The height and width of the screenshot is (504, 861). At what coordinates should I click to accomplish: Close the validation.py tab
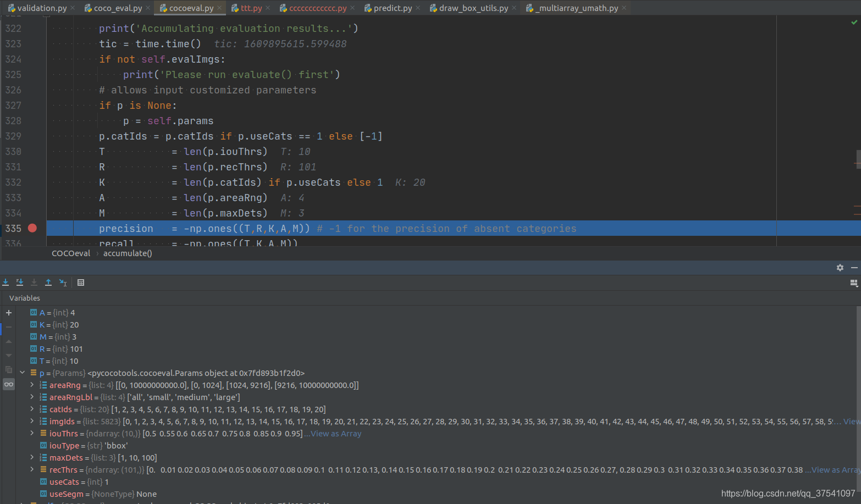point(73,8)
